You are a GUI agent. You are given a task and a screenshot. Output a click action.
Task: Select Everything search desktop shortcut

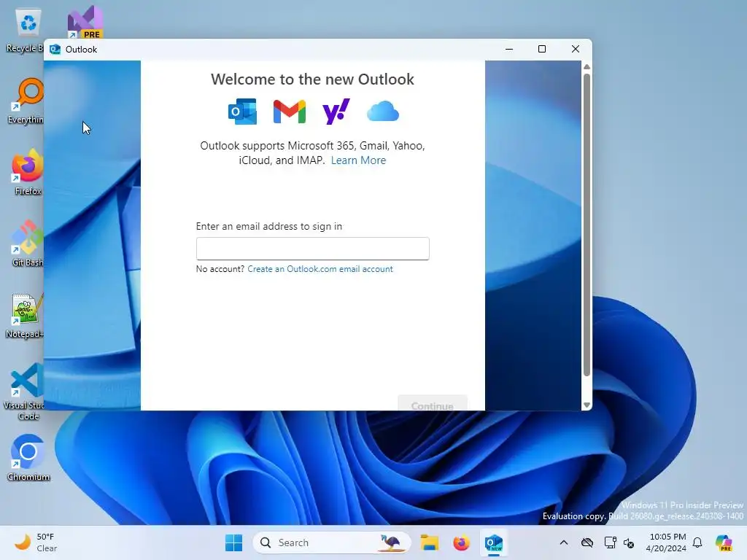coord(26,101)
